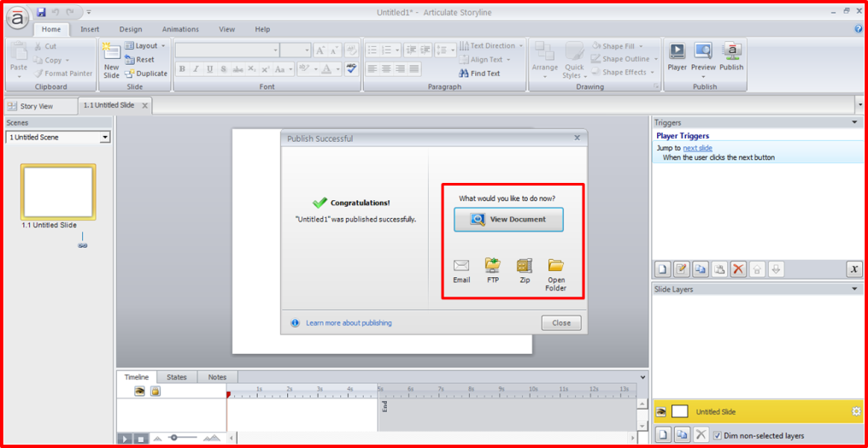Switch to the Insert ribbon tab
This screenshot has width=868, height=448.
click(x=90, y=29)
